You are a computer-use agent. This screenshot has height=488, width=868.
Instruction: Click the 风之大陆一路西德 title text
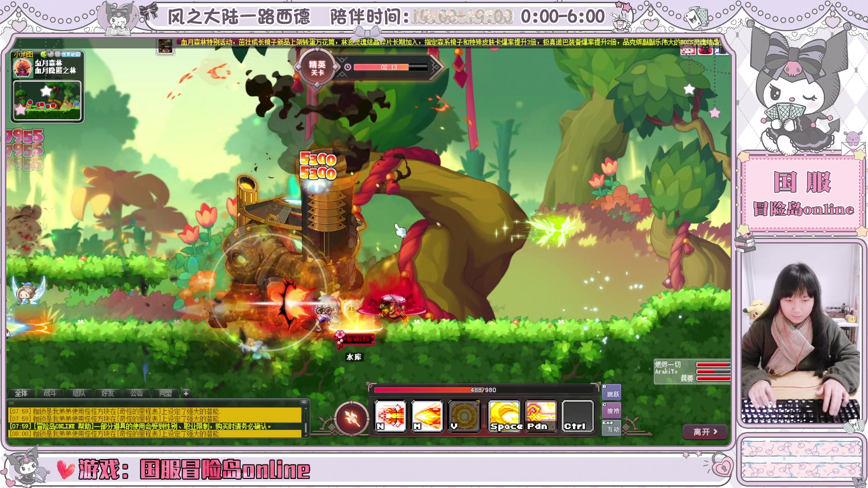pos(239,17)
